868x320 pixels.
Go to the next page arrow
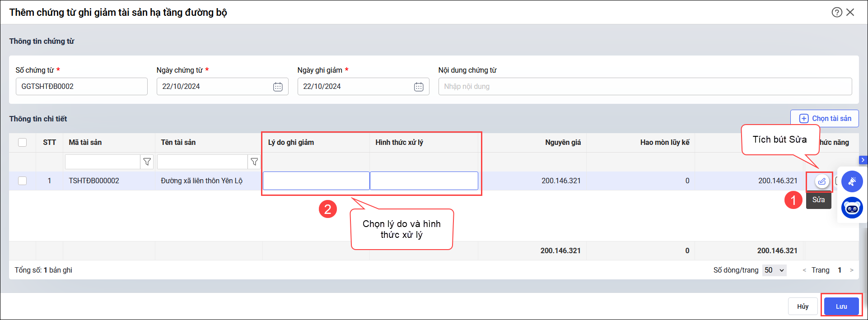click(852, 270)
